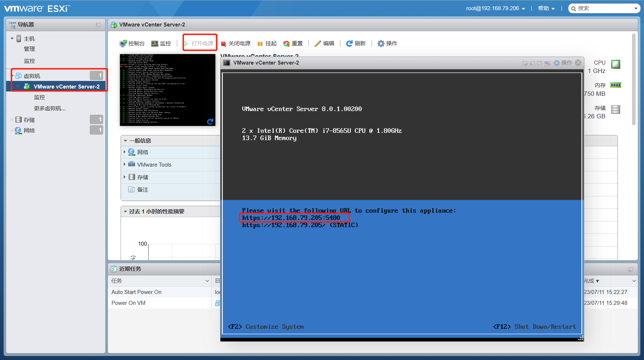Expand the 网络 row in general info
644x360 pixels.
coord(125,152)
